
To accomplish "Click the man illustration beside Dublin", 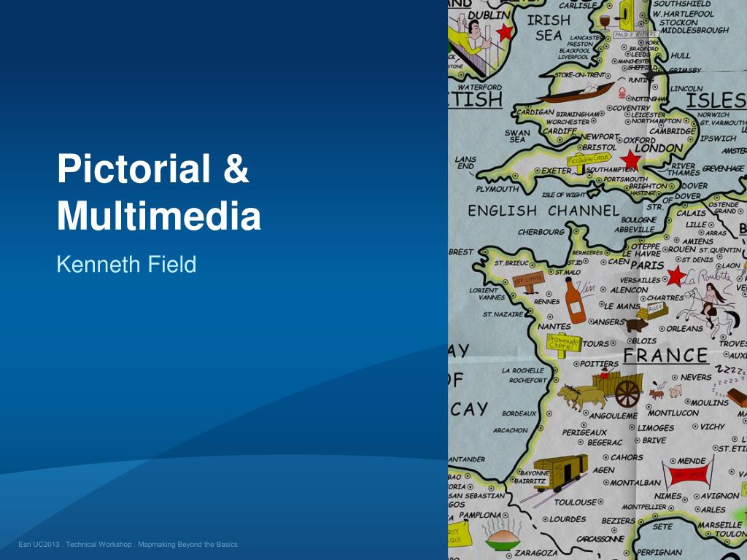I will coord(473,39).
